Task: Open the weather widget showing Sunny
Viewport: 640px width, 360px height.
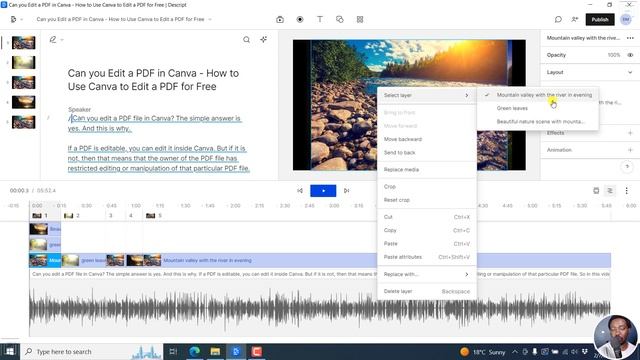Action: 482,351
